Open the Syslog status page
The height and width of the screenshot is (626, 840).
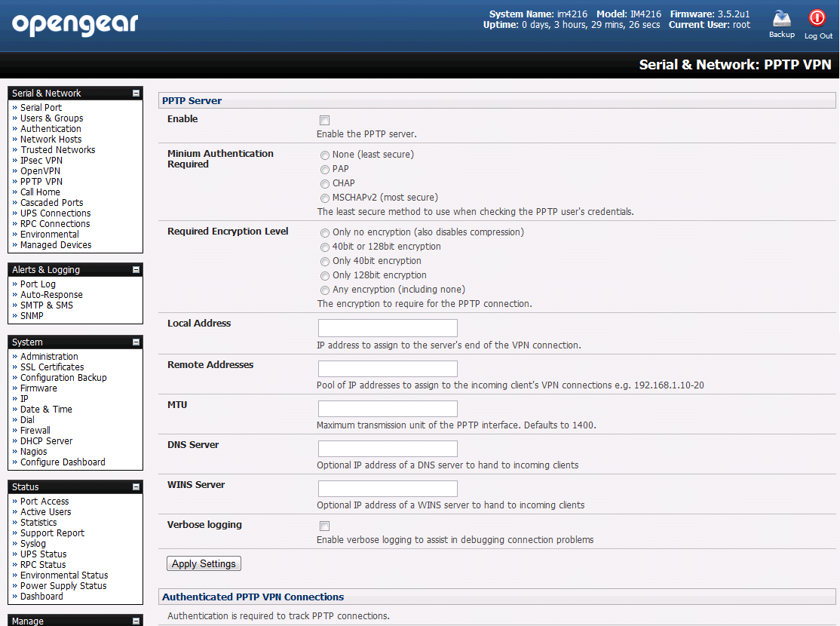tap(33, 544)
